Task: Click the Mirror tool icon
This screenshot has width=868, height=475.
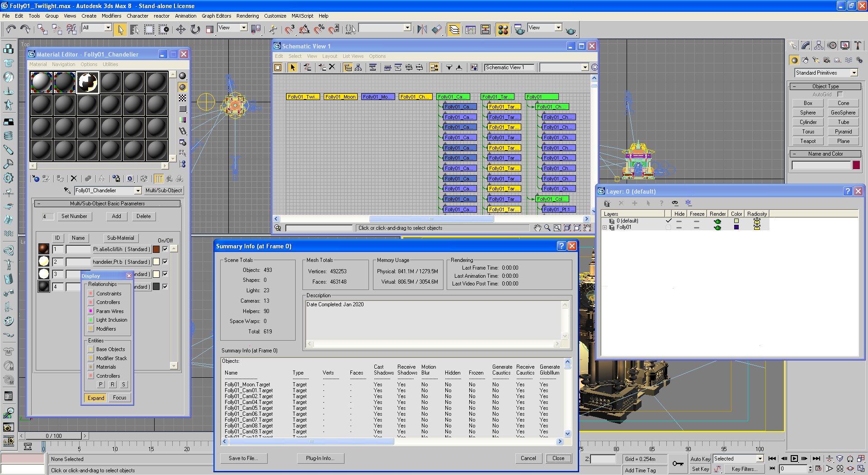Action: click(x=422, y=29)
